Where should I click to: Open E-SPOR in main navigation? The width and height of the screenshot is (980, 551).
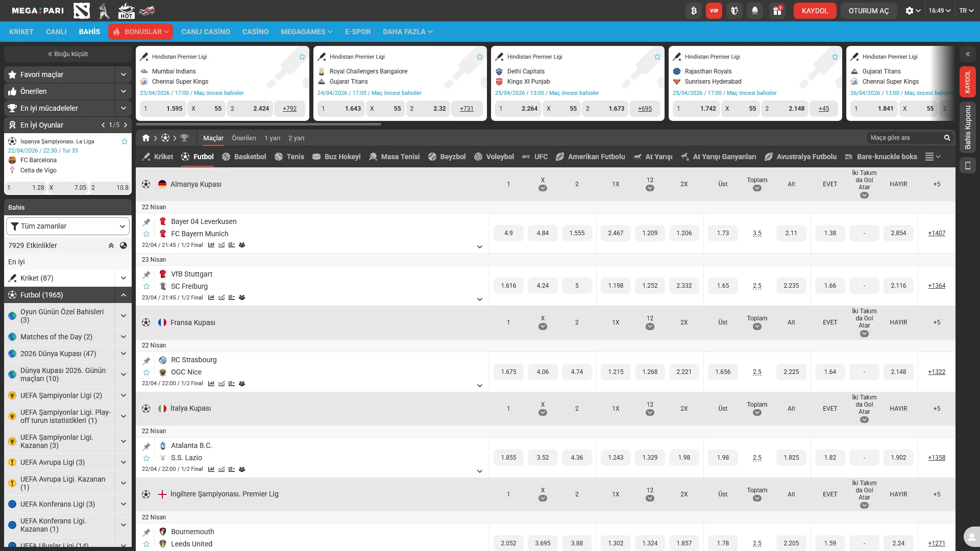pyautogui.click(x=358, y=32)
